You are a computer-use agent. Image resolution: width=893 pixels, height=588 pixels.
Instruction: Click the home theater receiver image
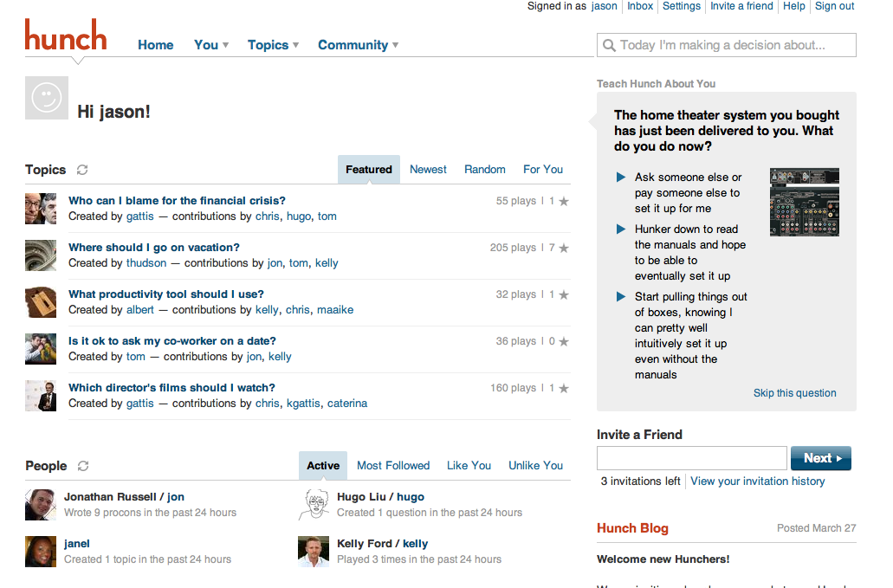click(x=804, y=202)
